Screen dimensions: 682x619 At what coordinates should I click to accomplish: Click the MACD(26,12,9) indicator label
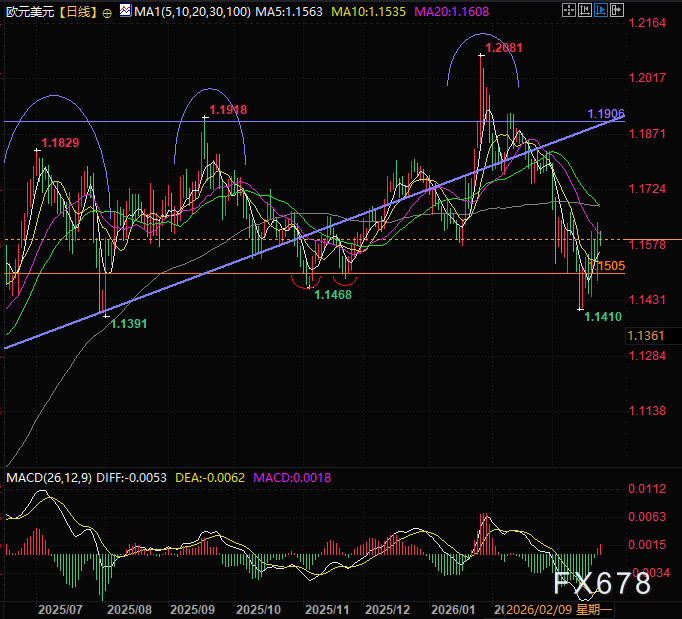[x=48, y=478]
